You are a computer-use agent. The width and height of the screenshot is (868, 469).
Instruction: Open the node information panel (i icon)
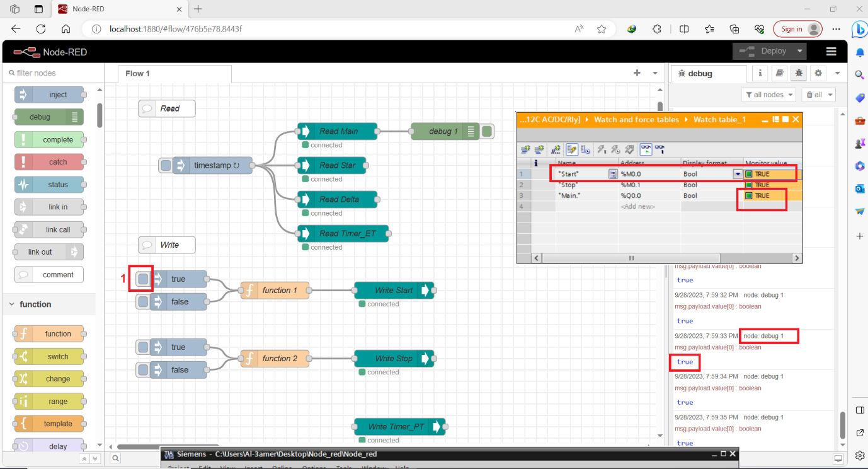coord(760,73)
